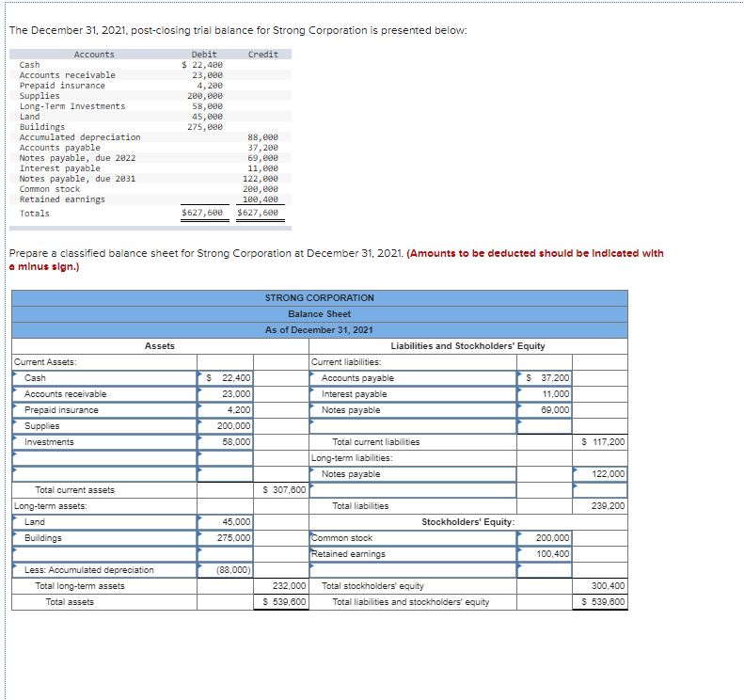The width and height of the screenshot is (744, 700).
Task: Click the 200,000 Common stock amount in balance sheet
Action: click(545, 538)
